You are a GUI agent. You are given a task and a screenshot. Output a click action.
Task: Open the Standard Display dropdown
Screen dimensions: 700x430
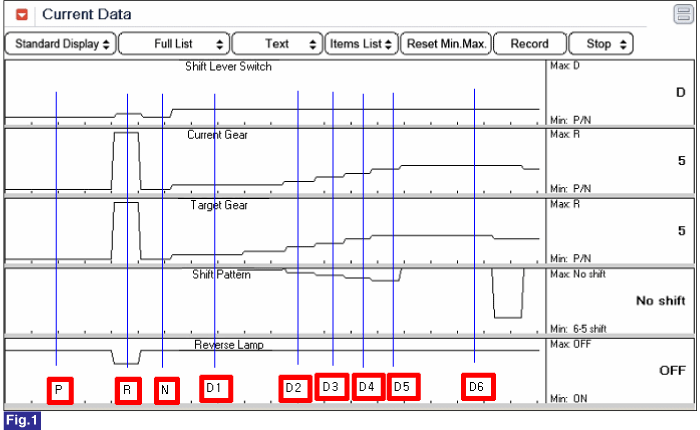coord(61,44)
